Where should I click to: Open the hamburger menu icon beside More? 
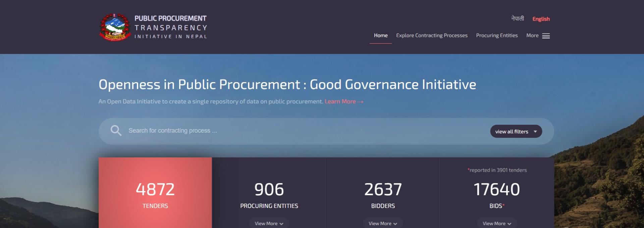546,36
